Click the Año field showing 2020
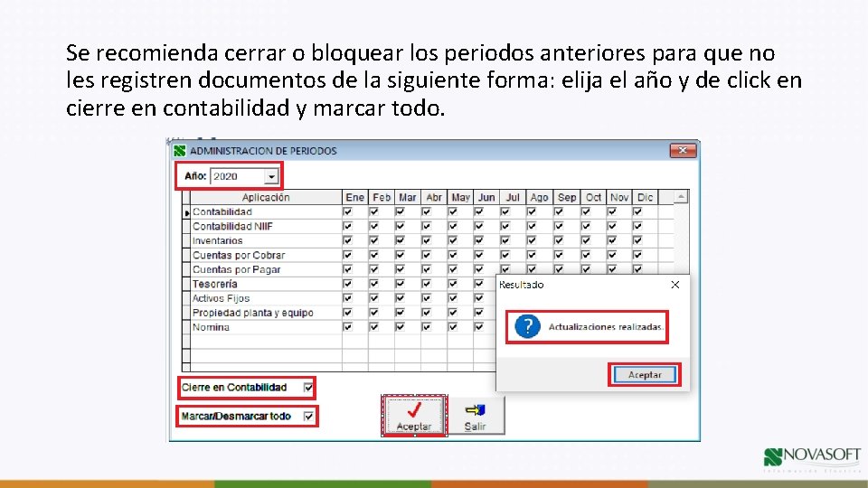 pyautogui.click(x=243, y=176)
